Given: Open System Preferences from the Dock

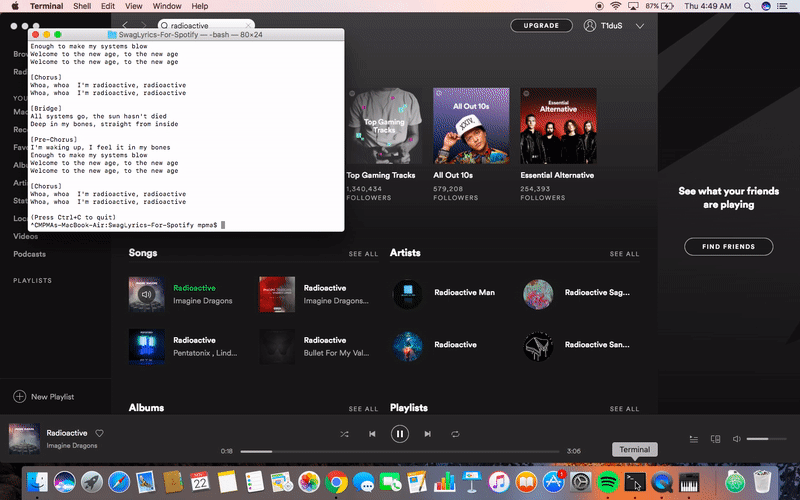Looking at the screenshot, I should [581, 482].
